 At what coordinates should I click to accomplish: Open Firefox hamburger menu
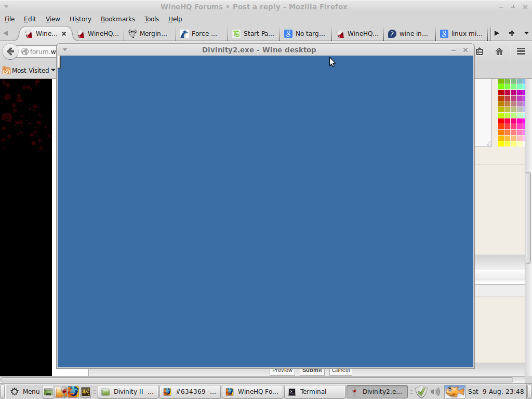(x=521, y=51)
